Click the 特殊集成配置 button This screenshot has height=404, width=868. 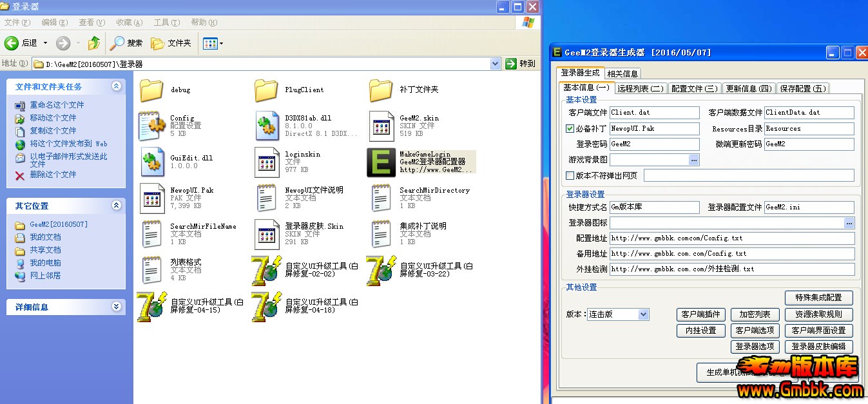(818, 298)
